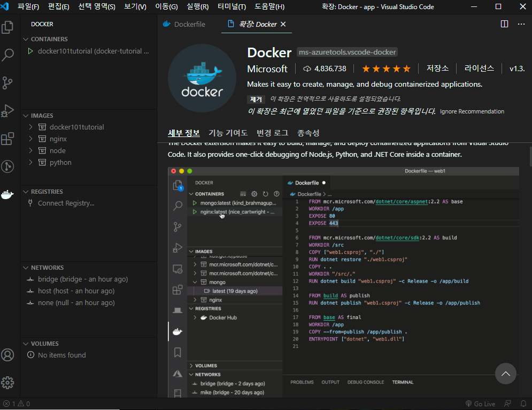Screen dimensions: 532x410
Task: Open the editor More Actions ellipsis
Action: point(521,24)
